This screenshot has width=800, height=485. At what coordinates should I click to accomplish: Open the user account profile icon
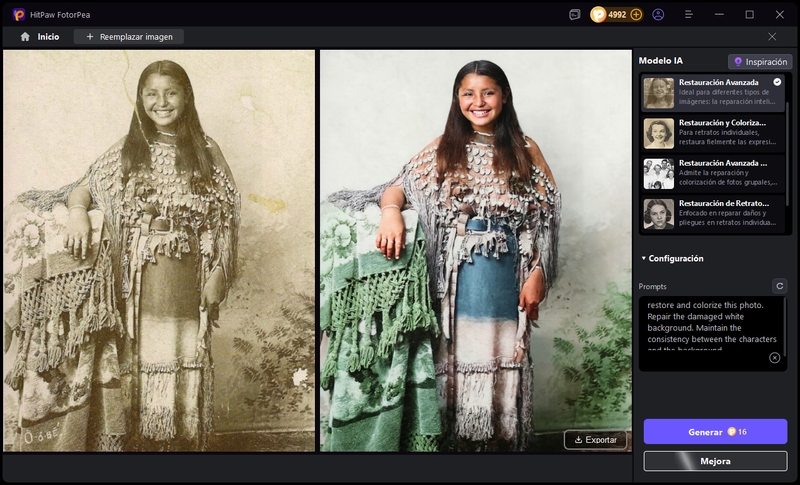coord(658,15)
